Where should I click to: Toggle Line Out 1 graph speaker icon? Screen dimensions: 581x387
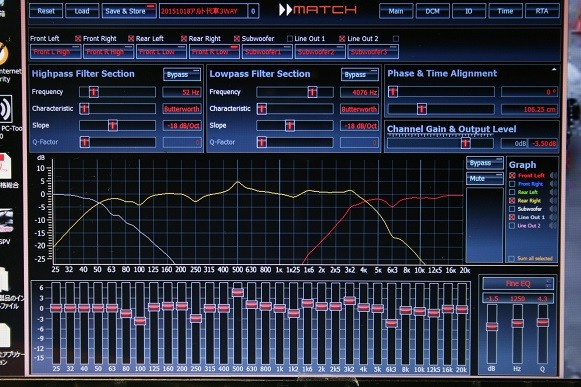pos(553,217)
